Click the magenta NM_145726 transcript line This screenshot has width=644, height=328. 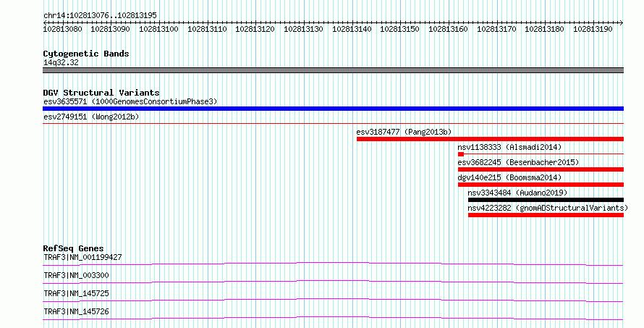click(x=333, y=318)
